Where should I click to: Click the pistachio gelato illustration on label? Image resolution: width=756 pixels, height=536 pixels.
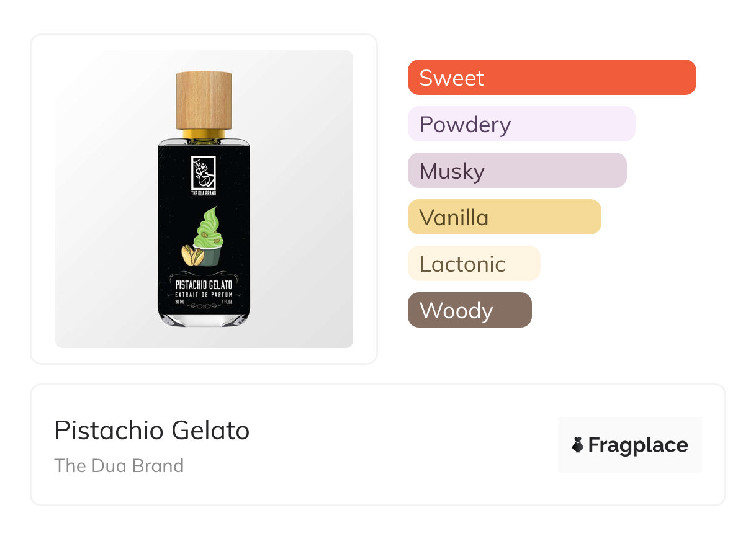point(203,238)
